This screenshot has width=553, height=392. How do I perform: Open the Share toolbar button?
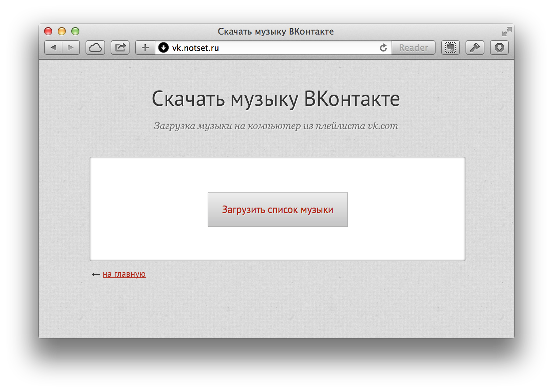point(120,47)
